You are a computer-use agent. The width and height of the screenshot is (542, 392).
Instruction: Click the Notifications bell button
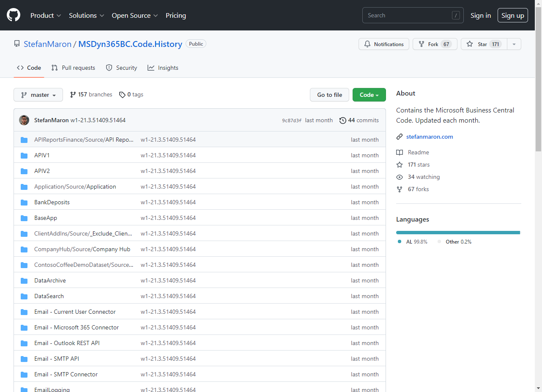pos(383,44)
